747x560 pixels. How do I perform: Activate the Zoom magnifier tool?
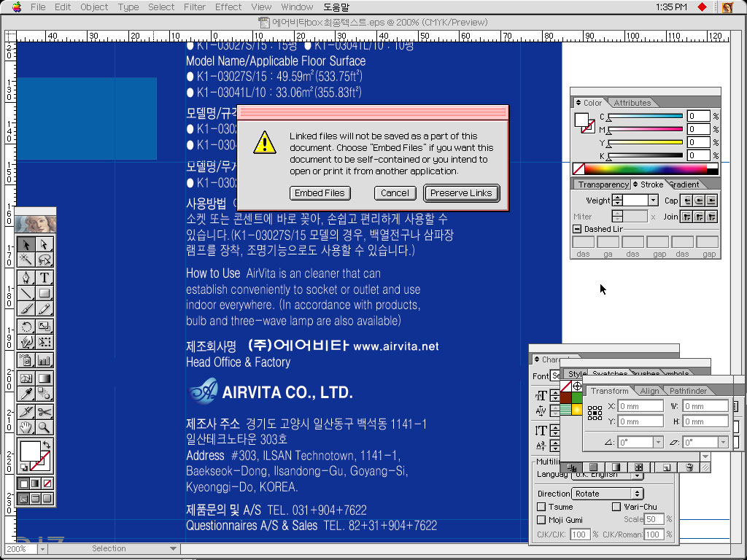(x=44, y=428)
